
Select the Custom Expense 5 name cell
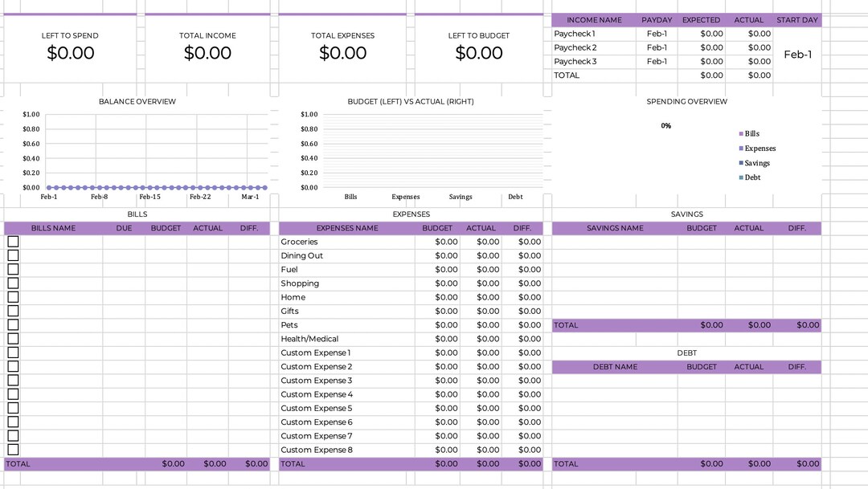tap(347, 408)
